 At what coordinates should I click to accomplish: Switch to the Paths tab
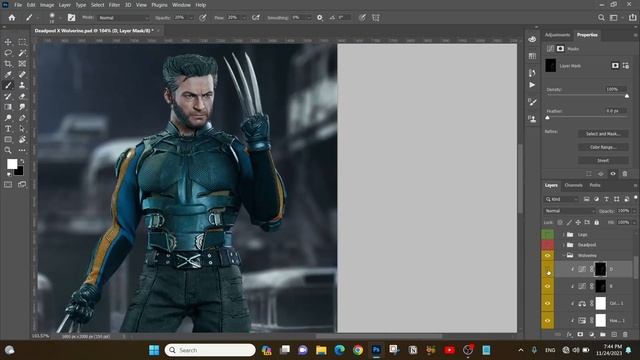(595, 185)
